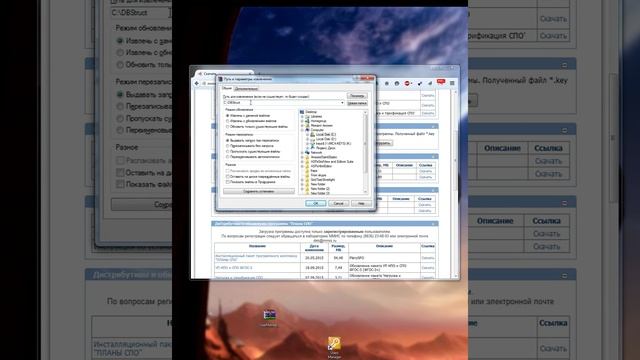Viewport: 640px width, 360px height.
Task: Click the red stop-sign extension icon in browser toolbar
Action: (407, 83)
